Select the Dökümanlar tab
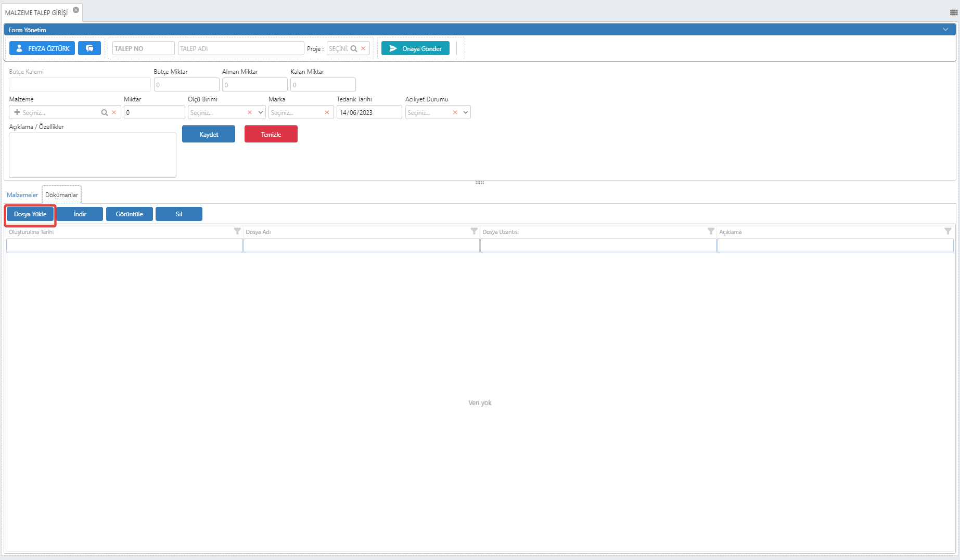The width and height of the screenshot is (960, 560). [61, 195]
